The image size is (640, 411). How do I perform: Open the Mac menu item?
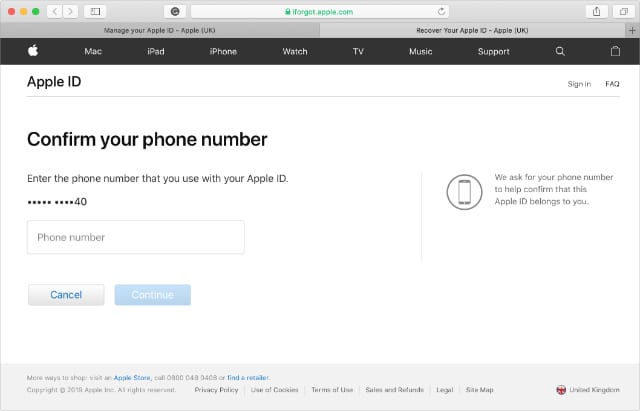(93, 51)
